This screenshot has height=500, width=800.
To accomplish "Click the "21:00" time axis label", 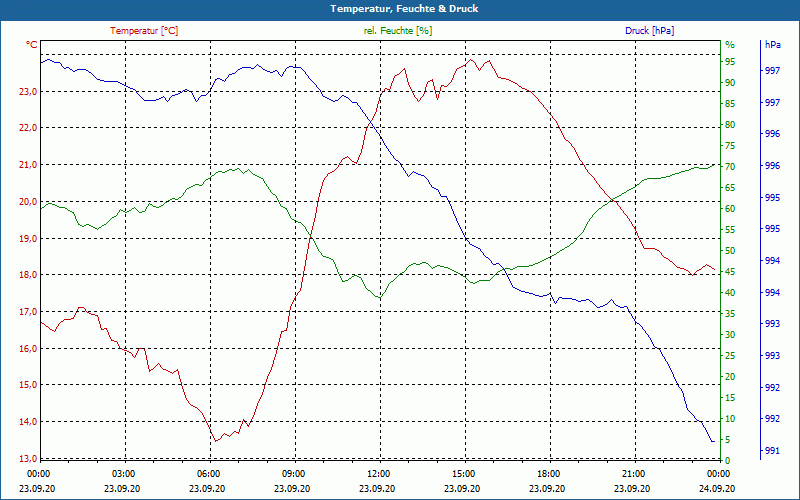I will (633, 474).
